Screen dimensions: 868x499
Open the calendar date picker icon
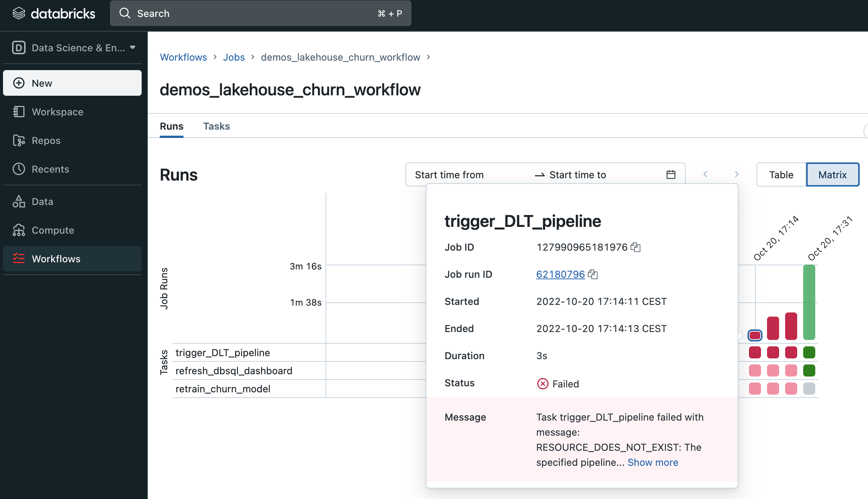click(671, 175)
